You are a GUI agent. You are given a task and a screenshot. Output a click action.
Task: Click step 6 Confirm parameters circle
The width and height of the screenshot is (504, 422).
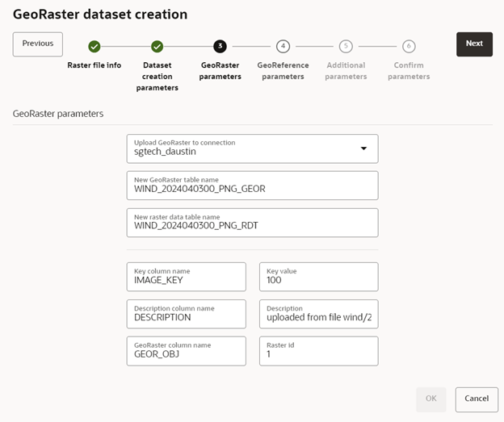[409, 47]
